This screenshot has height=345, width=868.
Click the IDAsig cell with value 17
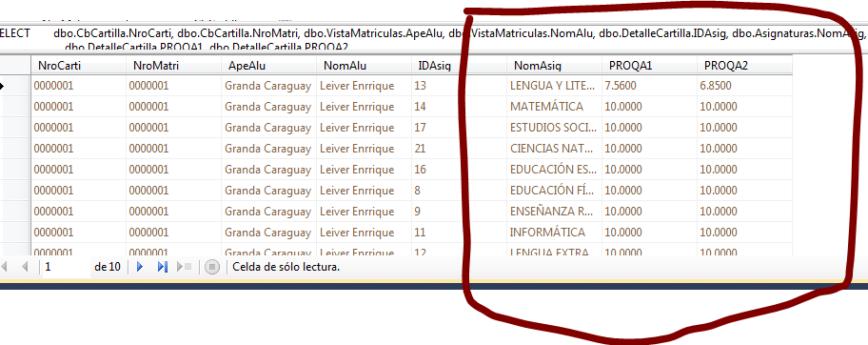point(460,128)
